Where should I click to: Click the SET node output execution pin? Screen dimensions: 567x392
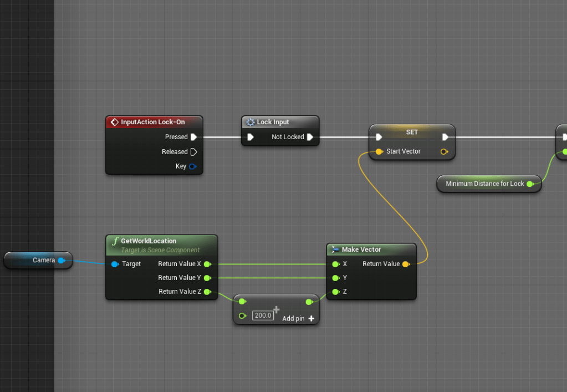point(445,137)
